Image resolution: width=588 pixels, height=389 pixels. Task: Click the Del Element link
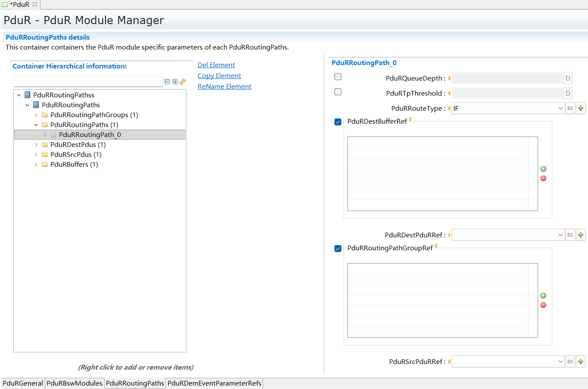pos(216,65)
